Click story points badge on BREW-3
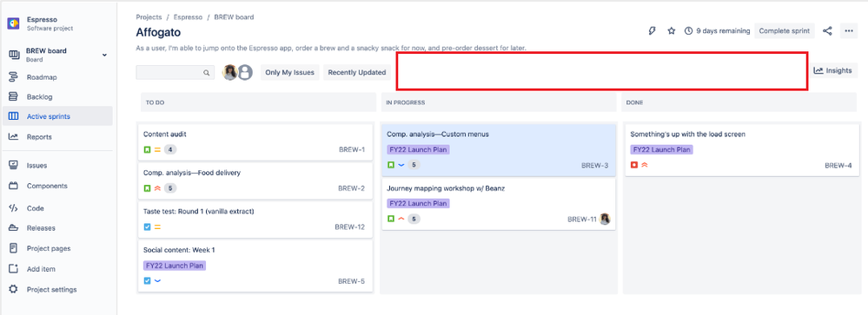 [x=414, y=165]
